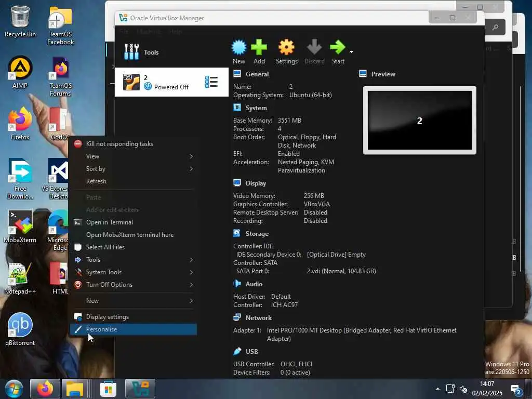Open TeamOS Facebook desktop shortcut
532x399 pixels.
point(60,26)
